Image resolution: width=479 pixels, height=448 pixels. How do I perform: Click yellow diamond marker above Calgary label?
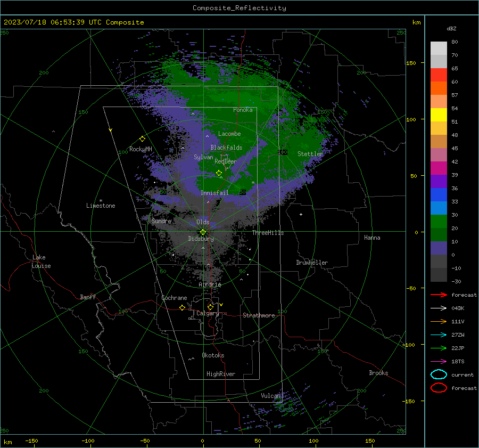pyautogui.click(x=210, y=307)
